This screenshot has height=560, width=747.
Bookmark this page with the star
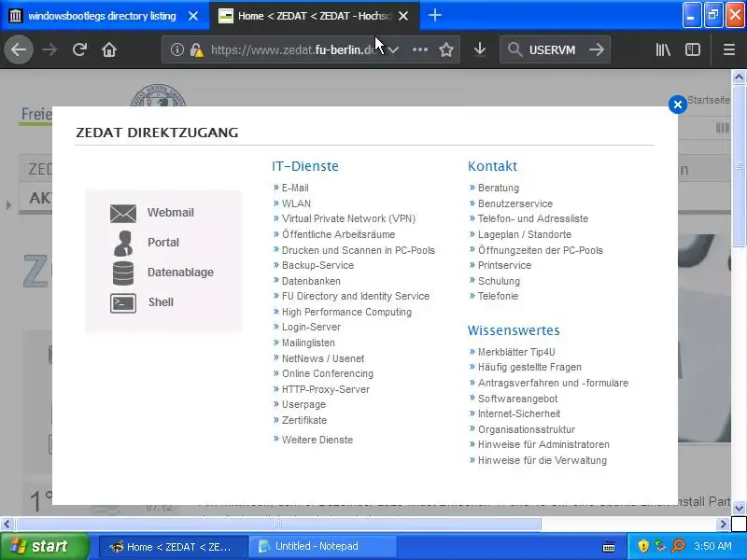click(x=446, y=49)
